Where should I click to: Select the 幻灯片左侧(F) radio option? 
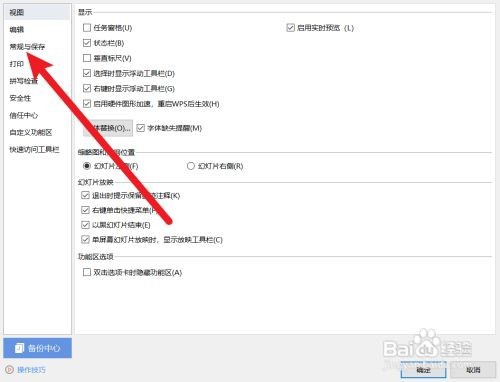87,166
